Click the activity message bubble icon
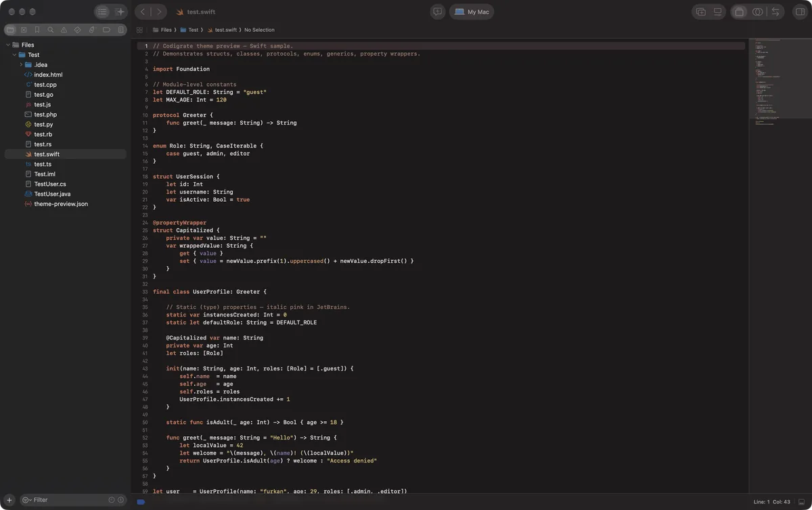 438,12
